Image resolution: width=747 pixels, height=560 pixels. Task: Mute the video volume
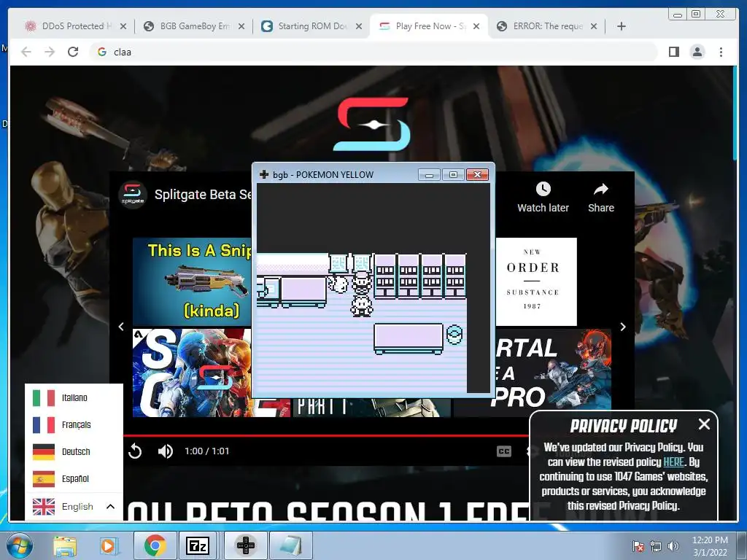click(x=166, y=451)
